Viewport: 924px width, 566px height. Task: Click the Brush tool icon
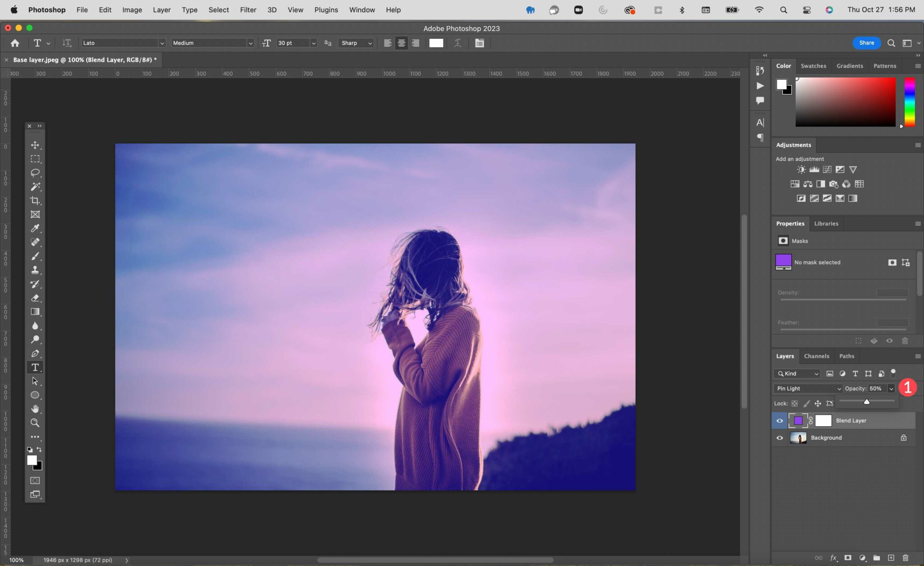pos(35,257)
